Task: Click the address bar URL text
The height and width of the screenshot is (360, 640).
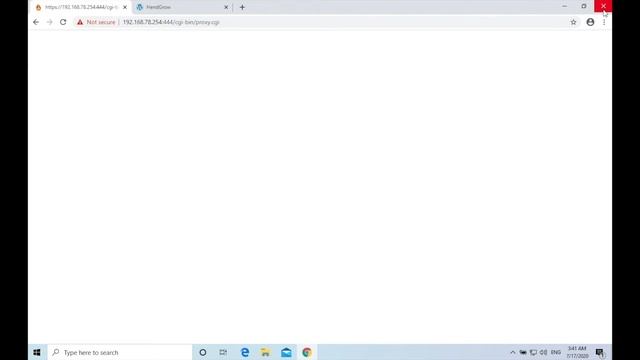Action: pos(171,22)
